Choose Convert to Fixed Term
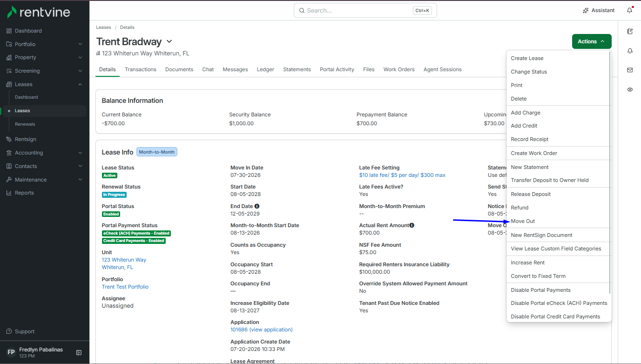The height and width of the screenshot is (364, 641). tap(538, 276)
